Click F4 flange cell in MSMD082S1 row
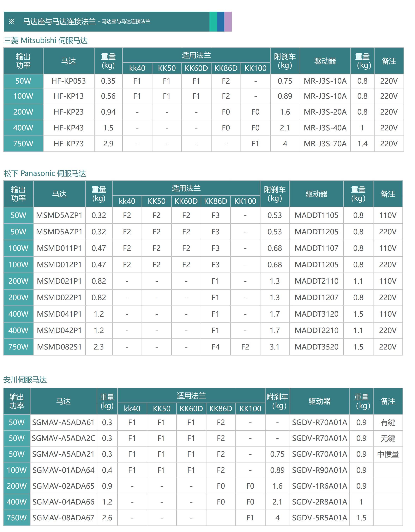This screenshot has width=415, height=532. point(216,347)
